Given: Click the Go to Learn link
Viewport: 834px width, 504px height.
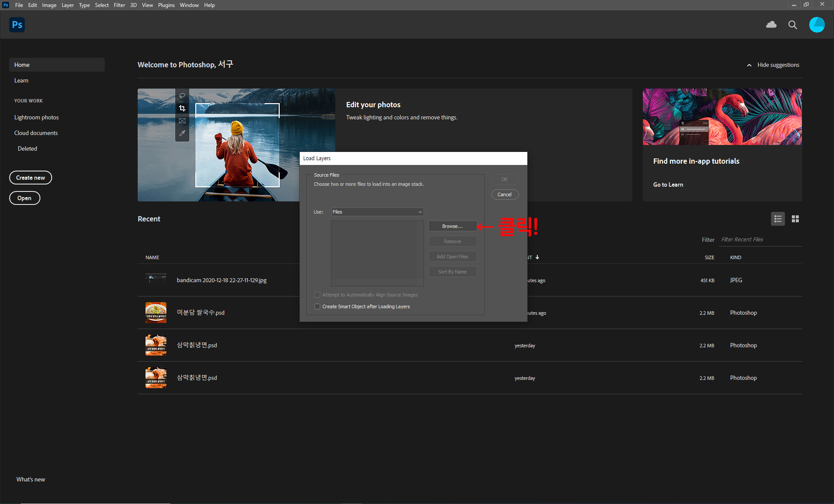Looking at the screenshot, I should coord(668,184).
